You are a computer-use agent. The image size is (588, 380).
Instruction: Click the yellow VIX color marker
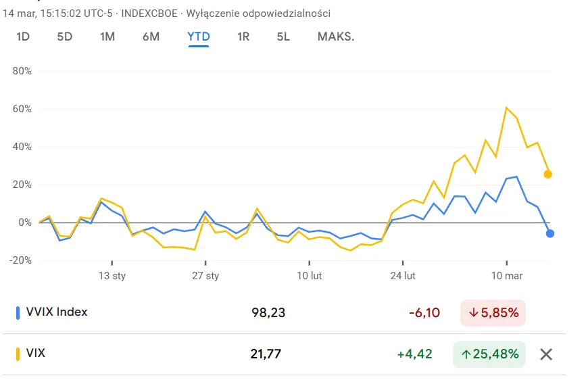coord(18,354)
